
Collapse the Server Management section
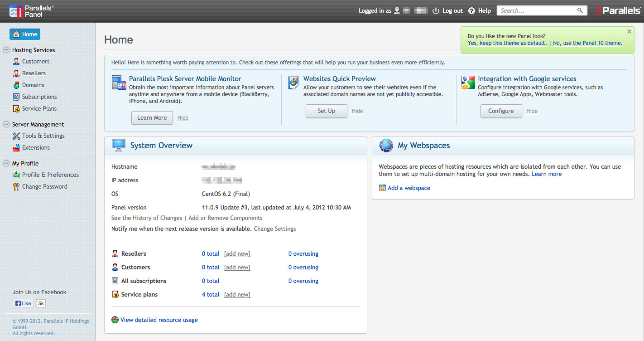6,125
